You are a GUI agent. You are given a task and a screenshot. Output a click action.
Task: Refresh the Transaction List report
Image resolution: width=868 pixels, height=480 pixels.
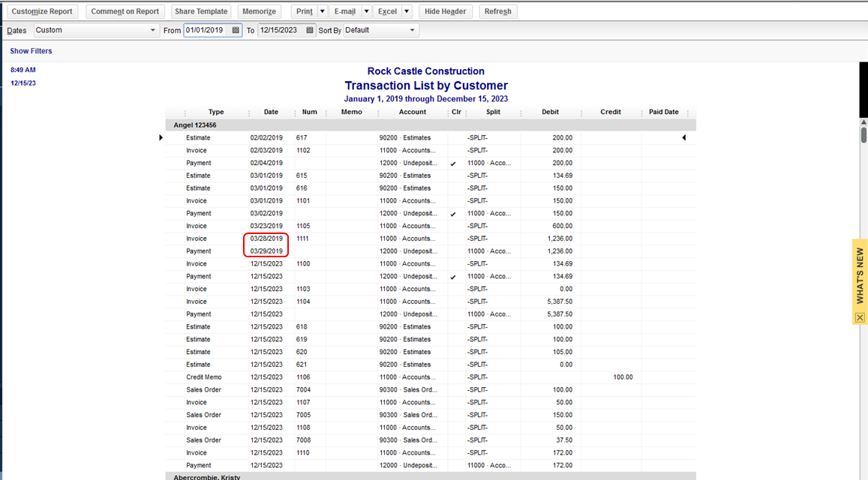[x=497, y=11]
